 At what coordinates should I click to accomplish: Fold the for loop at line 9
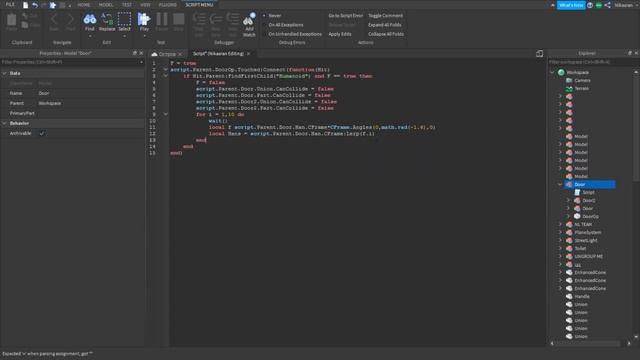(166, 114)
